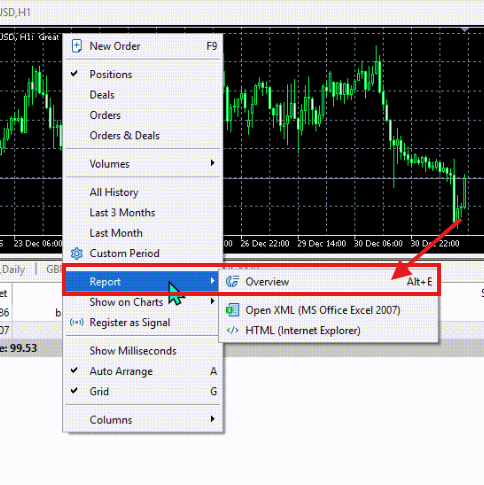Click the 29 Dec 14:00 time label

coord(321,244)
